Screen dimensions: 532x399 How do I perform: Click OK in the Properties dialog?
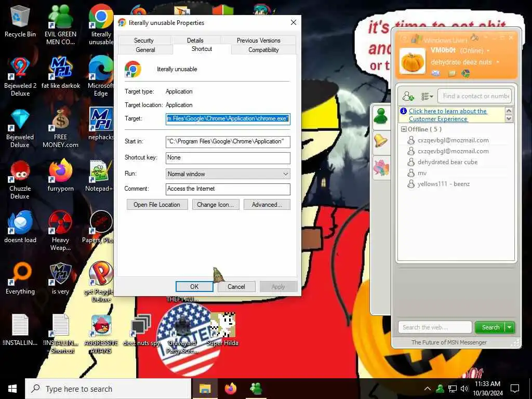(194, 287)
